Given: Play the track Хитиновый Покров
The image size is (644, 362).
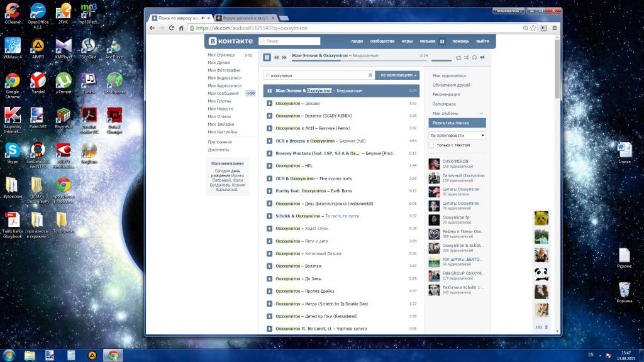Looking at the screenshot, I should click(x=269, y=254).
